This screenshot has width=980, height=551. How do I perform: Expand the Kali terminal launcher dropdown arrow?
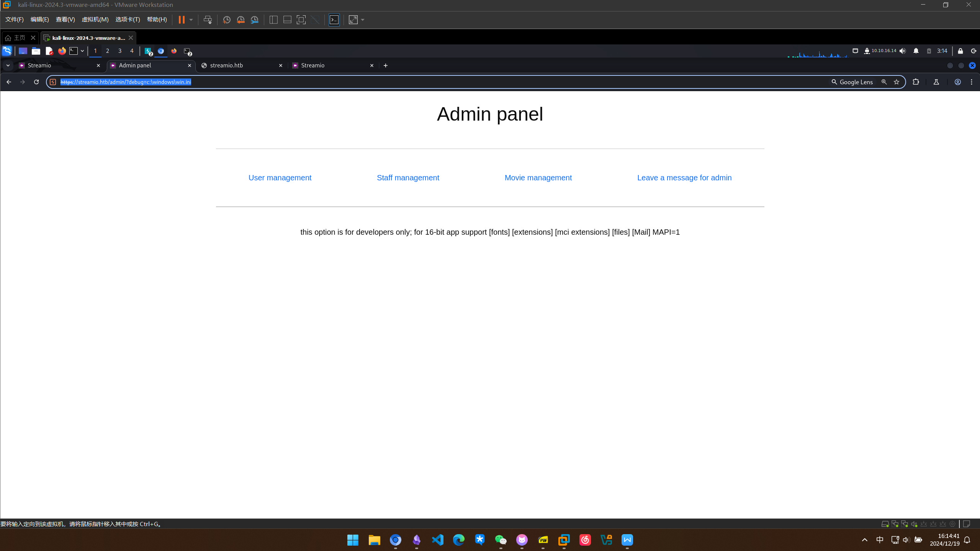[x=82, y=51]
